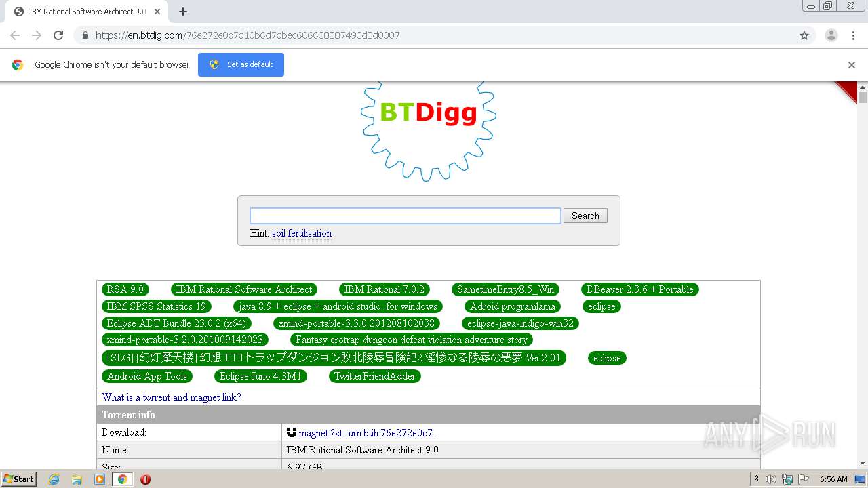Select the IBM Rational 7.0.2 tag
Screen dimensions: 868x488
click(384, 289)
